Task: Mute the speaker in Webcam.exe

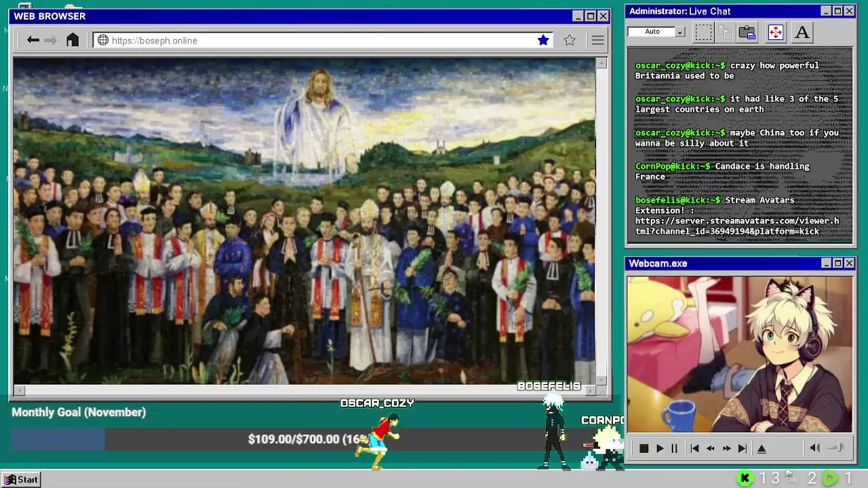Action: (x=814, y=447)
